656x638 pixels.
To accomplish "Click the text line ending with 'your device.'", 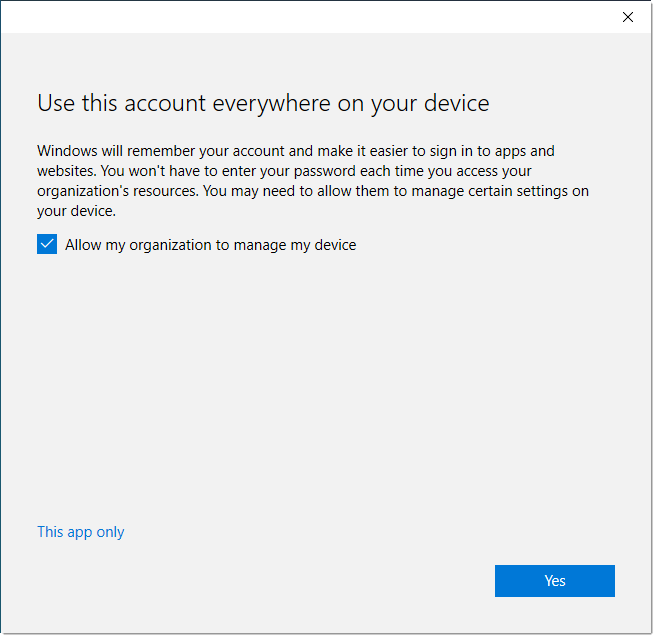I will click(76, 211).
